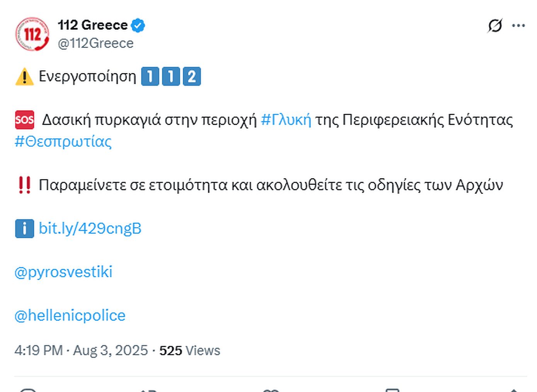
Task: Click the 112 Greece display name
Action: tap(93, 25)
